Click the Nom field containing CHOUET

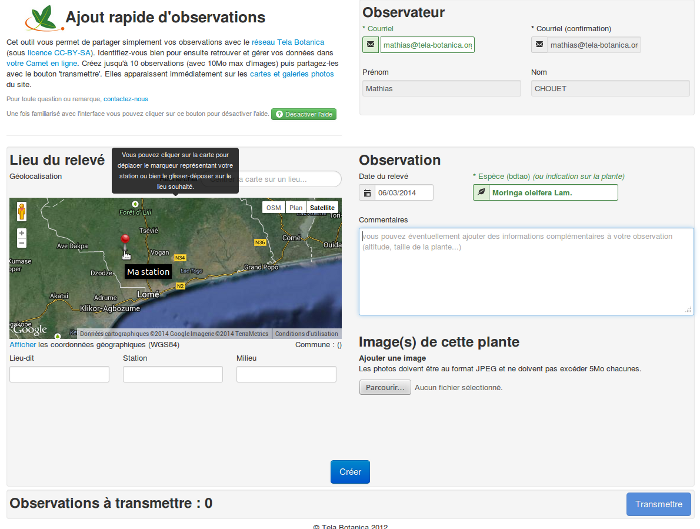pyautogui.click(x=610, y=88)
